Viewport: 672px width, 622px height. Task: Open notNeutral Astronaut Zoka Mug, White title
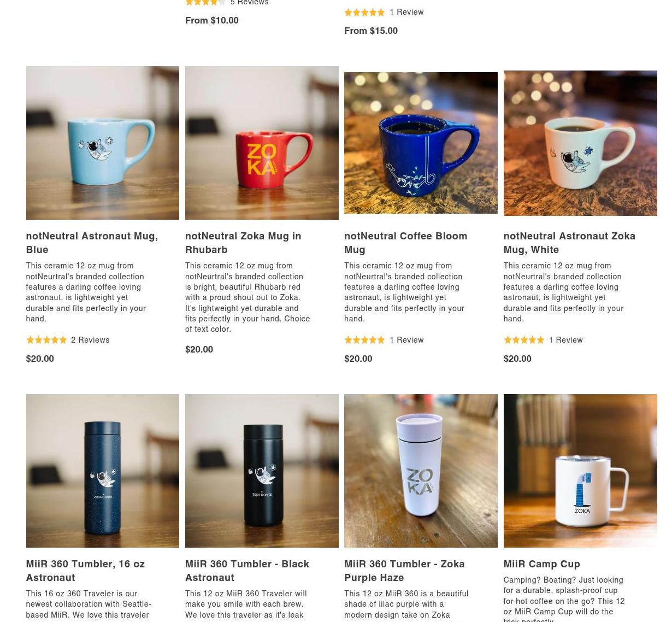pos(569,243)
